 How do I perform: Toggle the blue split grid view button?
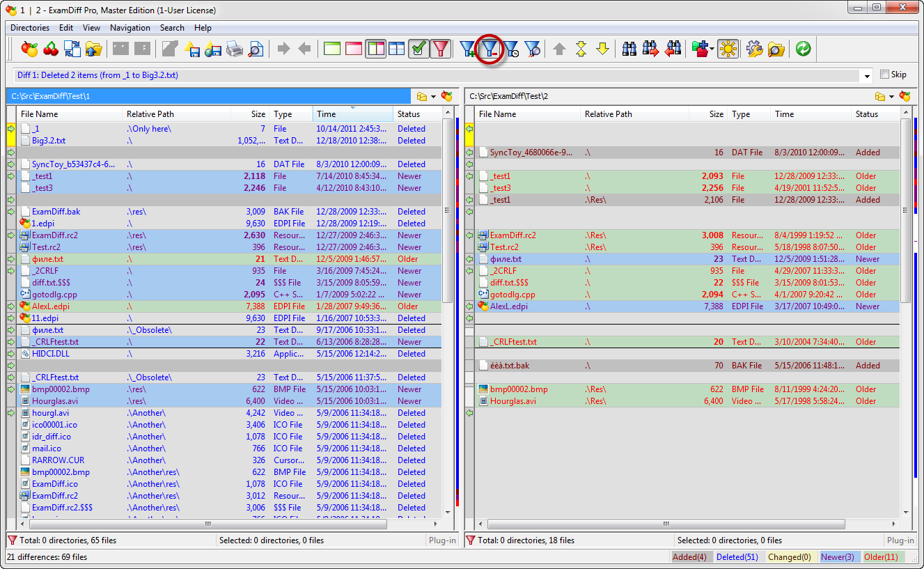pyautogui.click(x=396, y=49)
